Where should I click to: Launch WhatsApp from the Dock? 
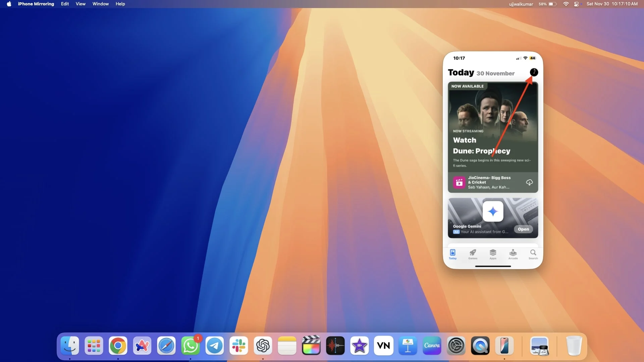click(x=190, y=346)
